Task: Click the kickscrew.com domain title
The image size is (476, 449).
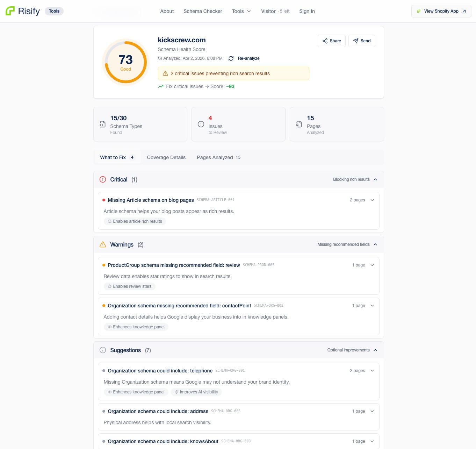Action: click(182, 40)
